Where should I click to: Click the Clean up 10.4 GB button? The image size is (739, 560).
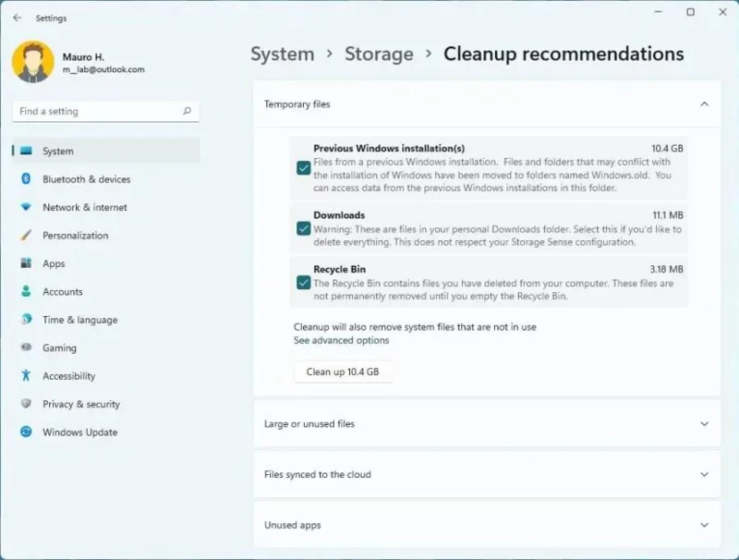coord(343,371)
